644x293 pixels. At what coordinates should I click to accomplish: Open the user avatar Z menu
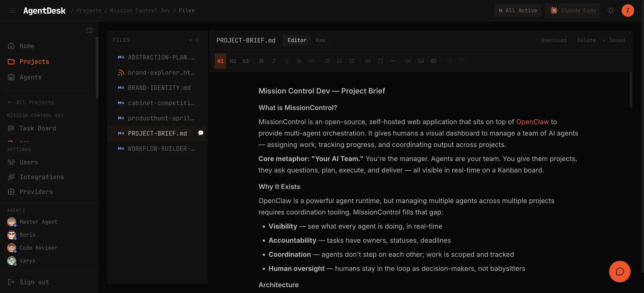[627, 11]
